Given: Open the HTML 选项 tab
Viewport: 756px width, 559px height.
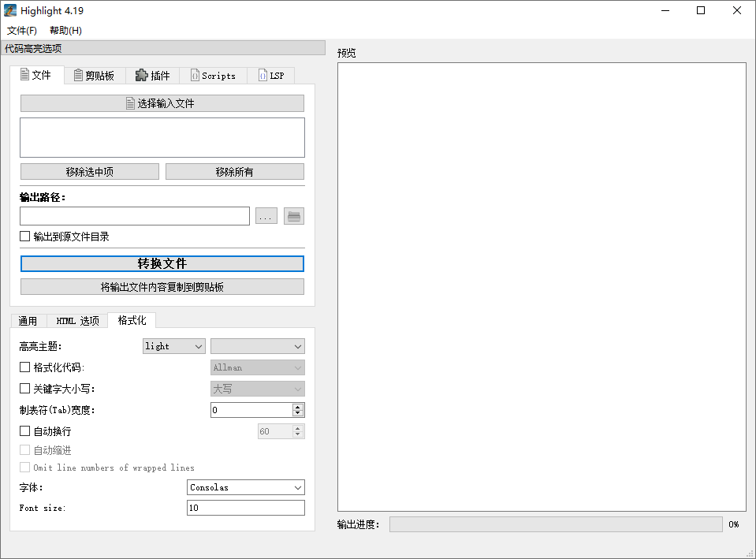Looking at the screenshot, I should (x=77, y=321).
